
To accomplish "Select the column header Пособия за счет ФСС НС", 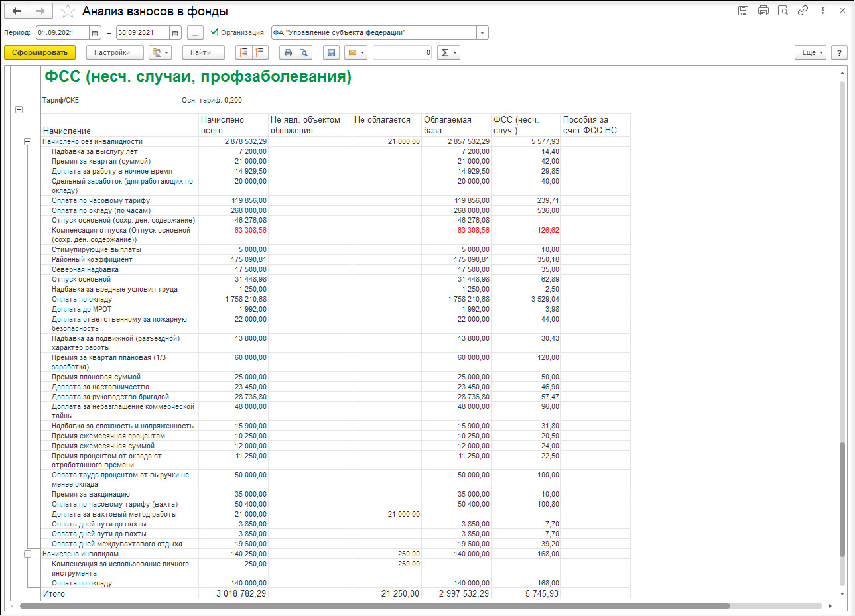I will pos(595,125).
